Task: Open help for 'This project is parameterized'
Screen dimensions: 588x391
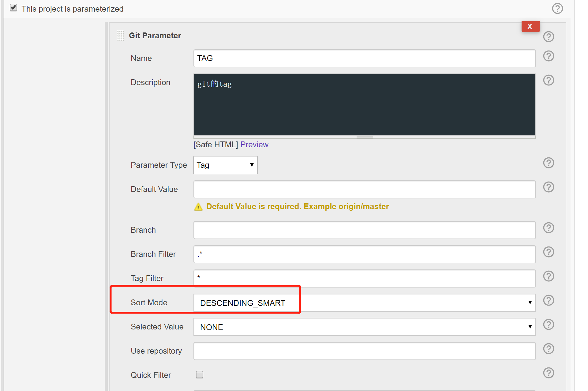Action: tap(557, 9)
